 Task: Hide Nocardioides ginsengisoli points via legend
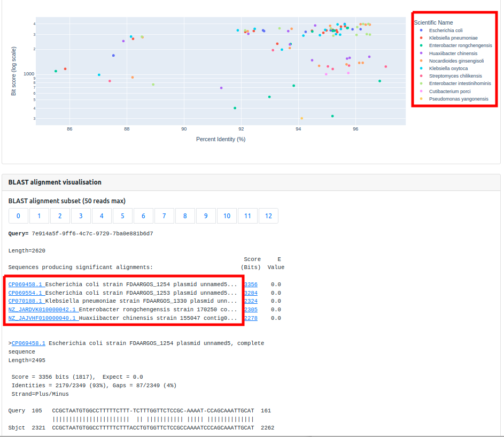point(456,61)
